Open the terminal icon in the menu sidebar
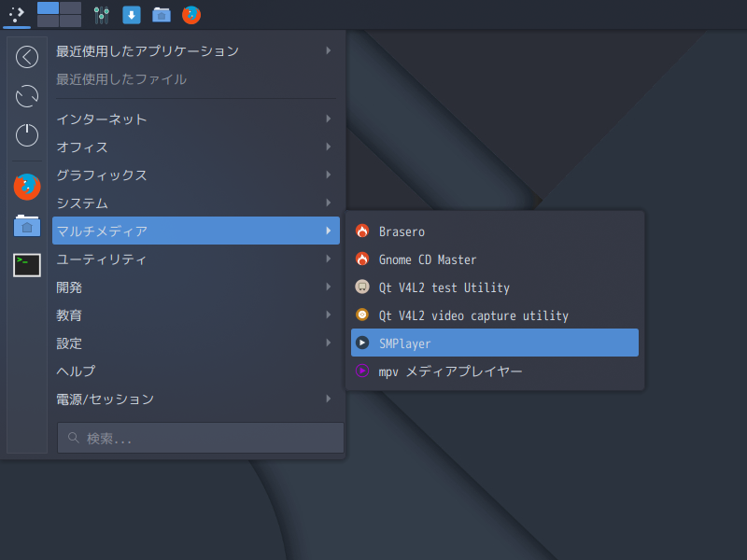The width and height of the screenshot is (747, 560). pyautogui.click(x=27, y=265)
